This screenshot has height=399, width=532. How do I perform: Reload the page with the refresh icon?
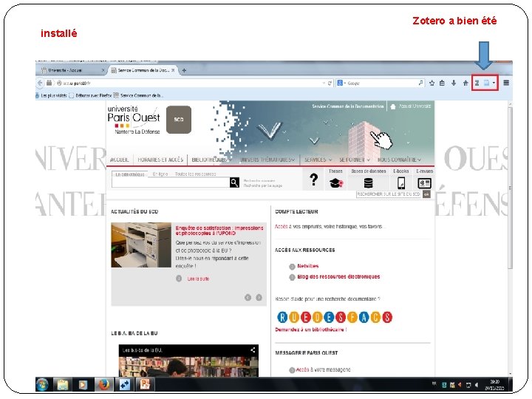330,83
